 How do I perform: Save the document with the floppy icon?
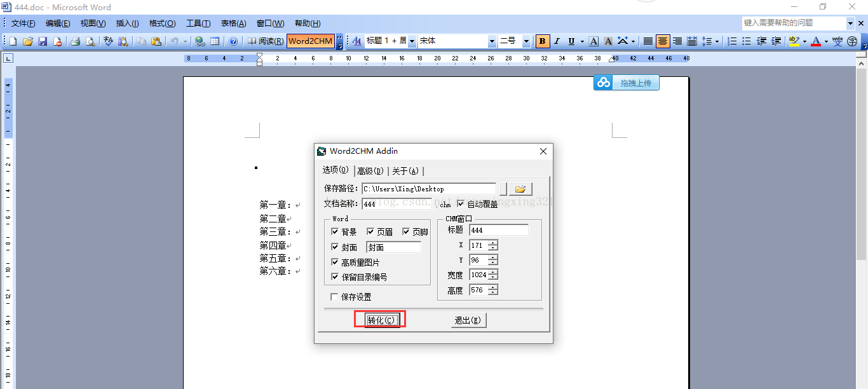point(43,41)
